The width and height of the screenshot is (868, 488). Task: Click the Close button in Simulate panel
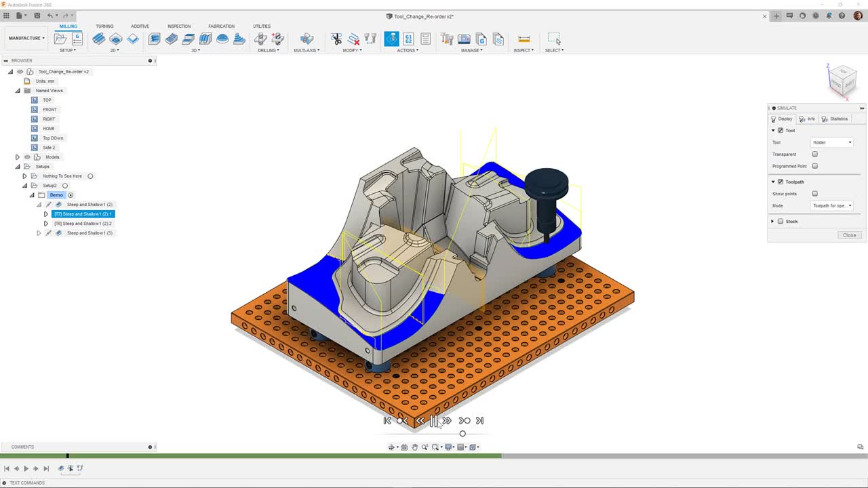pos(849,235)
